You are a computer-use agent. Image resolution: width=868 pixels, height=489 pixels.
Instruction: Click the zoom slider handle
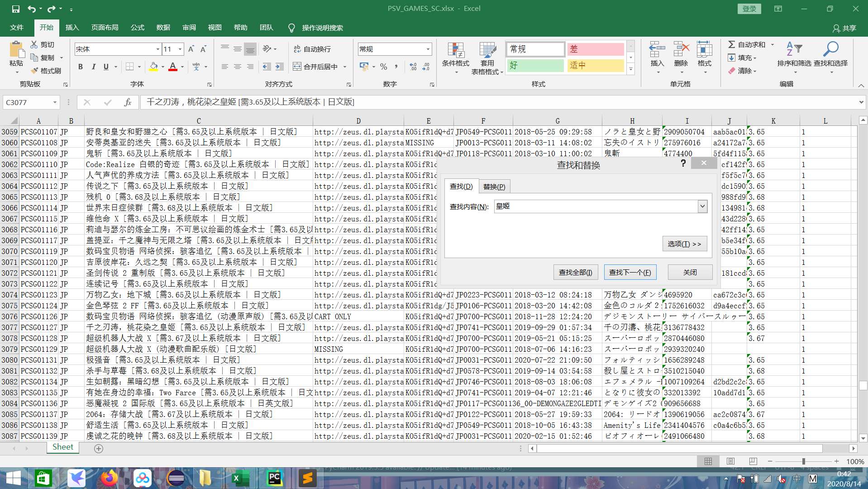(804, 461)
